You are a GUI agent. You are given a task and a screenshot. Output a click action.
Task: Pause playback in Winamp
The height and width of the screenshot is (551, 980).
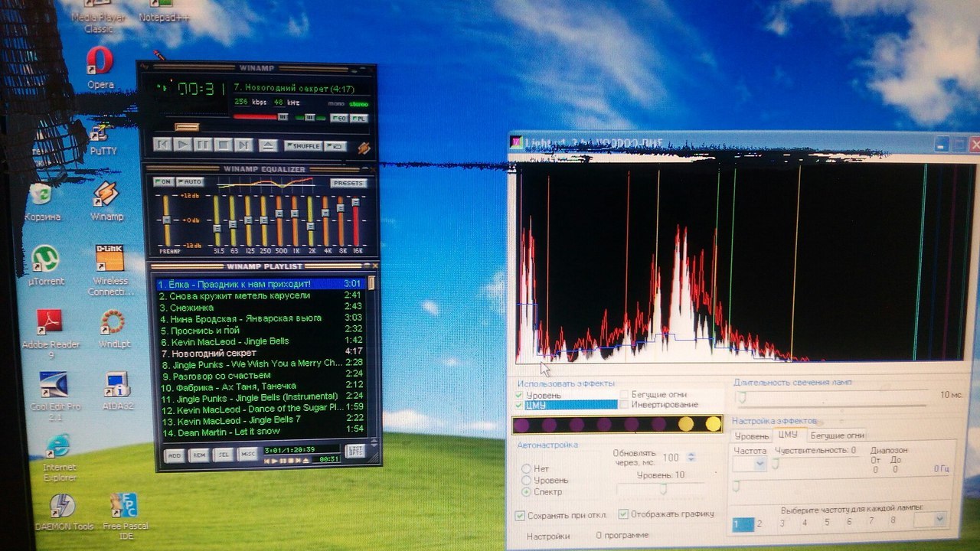203,145
